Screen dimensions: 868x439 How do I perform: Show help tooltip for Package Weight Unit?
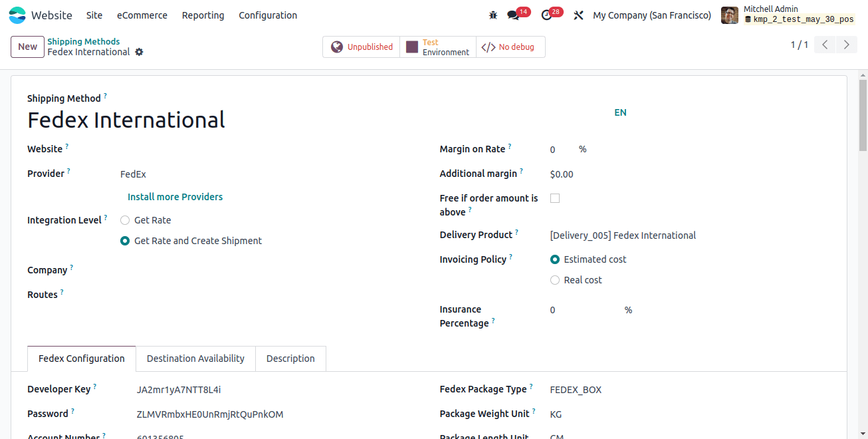click(534, 411)
